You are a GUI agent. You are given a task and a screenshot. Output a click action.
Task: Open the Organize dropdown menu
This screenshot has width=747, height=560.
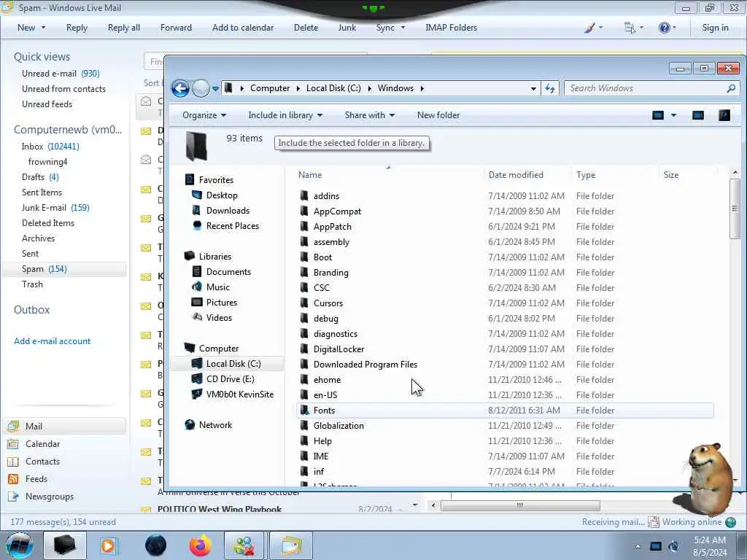pos(204,115)
